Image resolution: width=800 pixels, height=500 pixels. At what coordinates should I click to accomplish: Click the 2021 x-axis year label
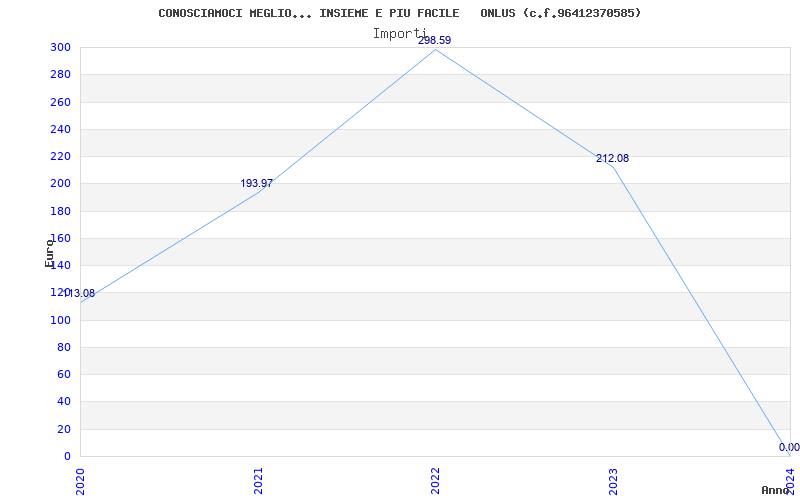258,481
